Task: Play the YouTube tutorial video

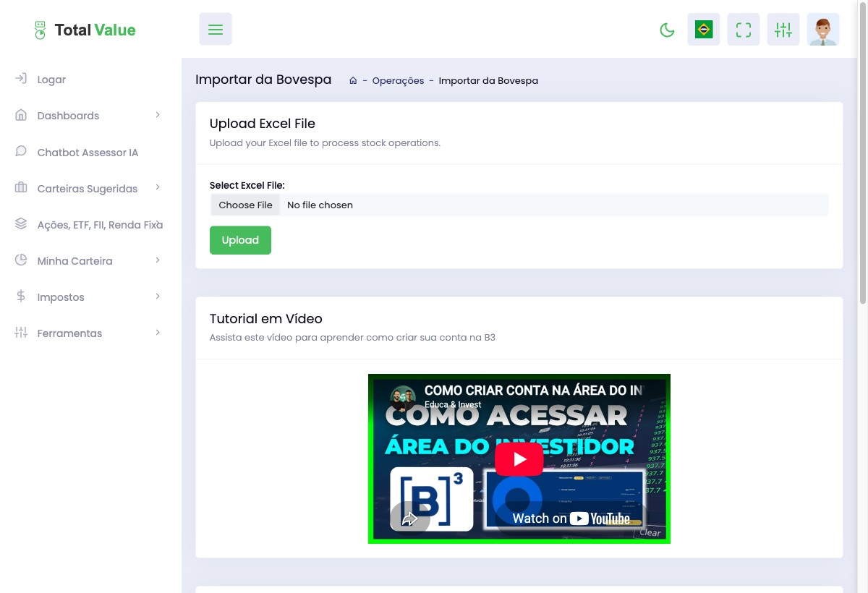Action: tap(519, 459)
